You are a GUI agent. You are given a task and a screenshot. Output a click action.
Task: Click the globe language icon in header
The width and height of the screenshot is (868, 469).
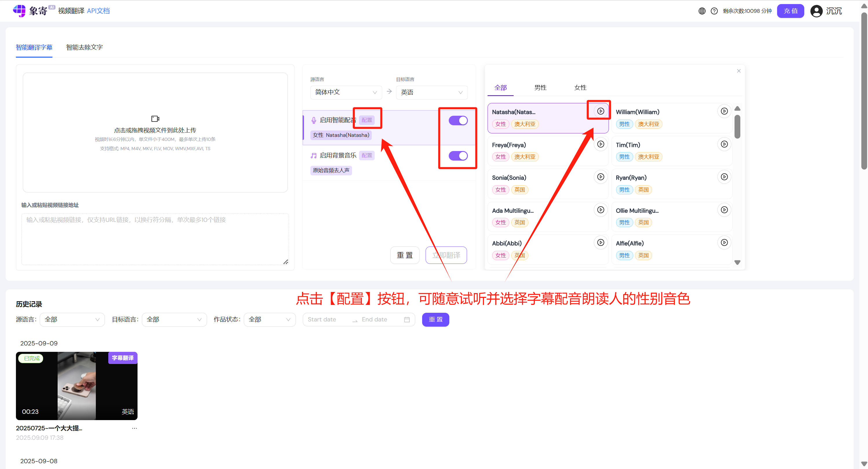coord(702,11)
